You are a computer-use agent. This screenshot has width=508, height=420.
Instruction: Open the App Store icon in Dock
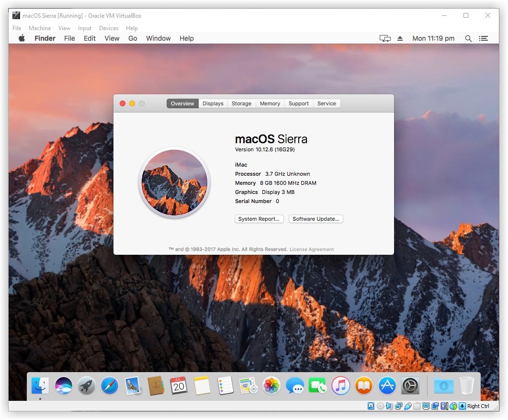point(387,386)
